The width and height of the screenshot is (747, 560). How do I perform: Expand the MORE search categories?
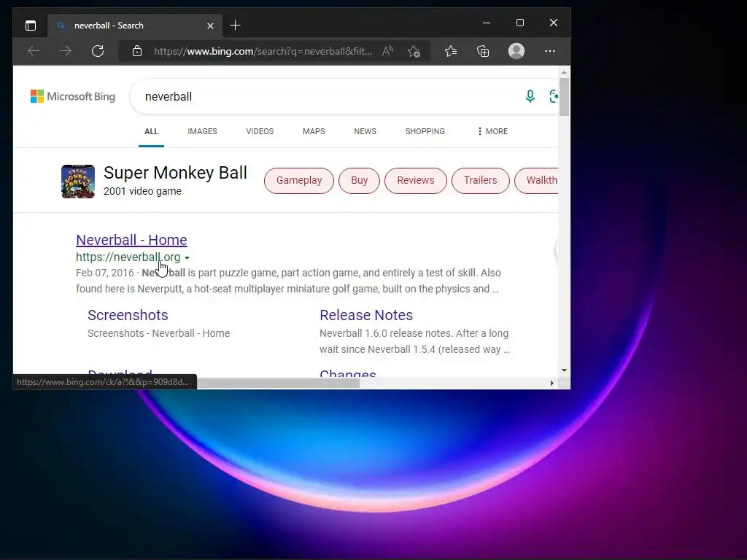coord(492,131)
